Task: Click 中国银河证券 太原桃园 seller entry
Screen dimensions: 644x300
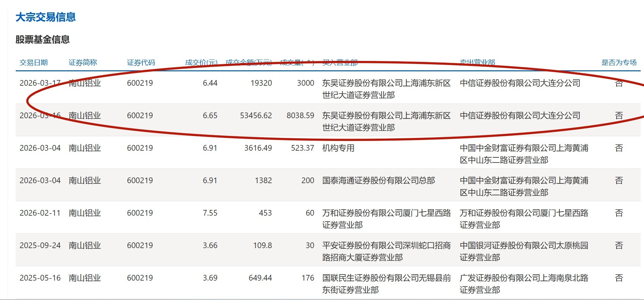Action: (524, 251)
